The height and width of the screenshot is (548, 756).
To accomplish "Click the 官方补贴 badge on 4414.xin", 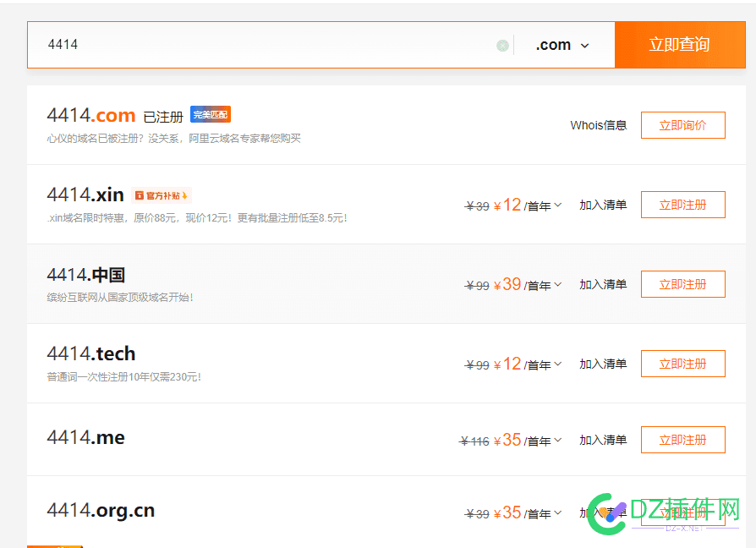I will [x=162, y=195].
